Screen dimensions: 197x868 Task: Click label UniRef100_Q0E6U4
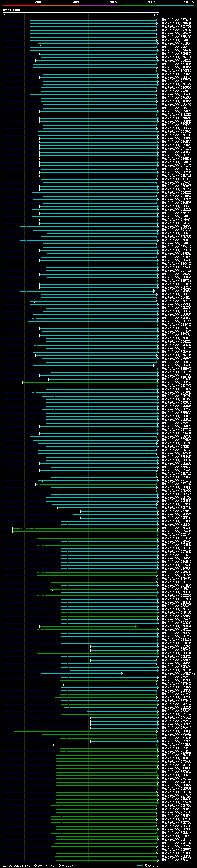(x=177, y=572)
